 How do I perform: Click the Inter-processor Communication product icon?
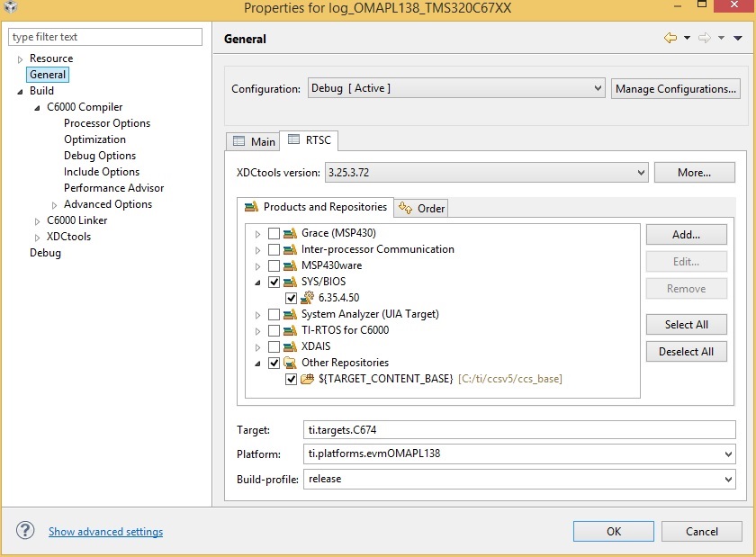(x=290, y=249)
